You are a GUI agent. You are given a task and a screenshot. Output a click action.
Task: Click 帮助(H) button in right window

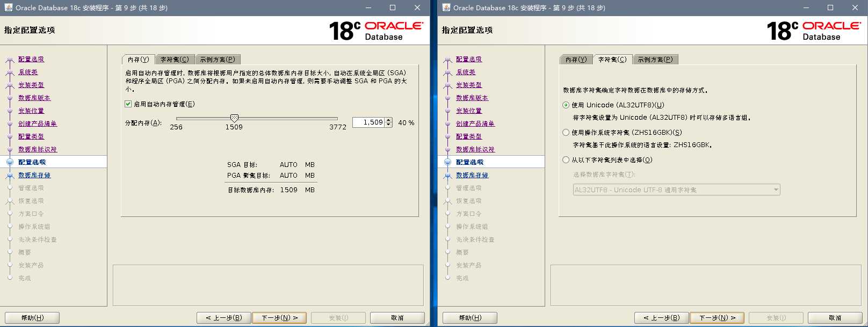470,318
